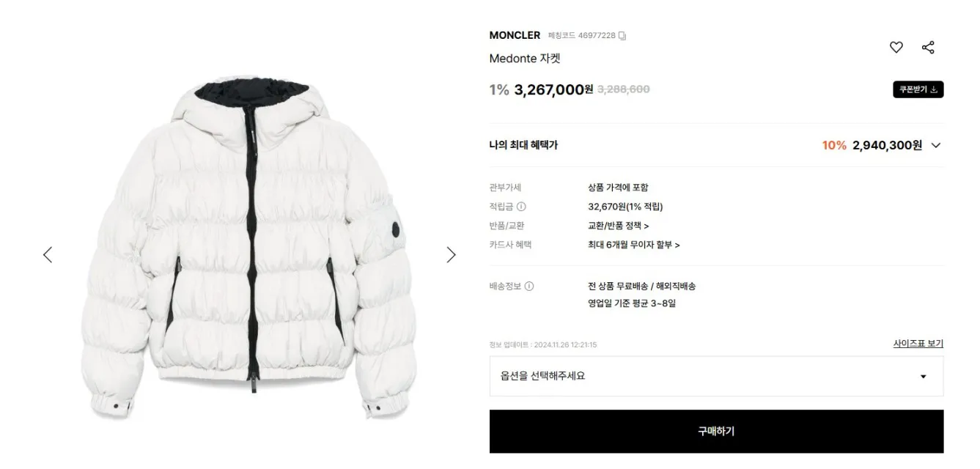The height and width of the screenshot is (469, 980).
Task: Click the white puffer jacket image
Action: click(249, 248)
